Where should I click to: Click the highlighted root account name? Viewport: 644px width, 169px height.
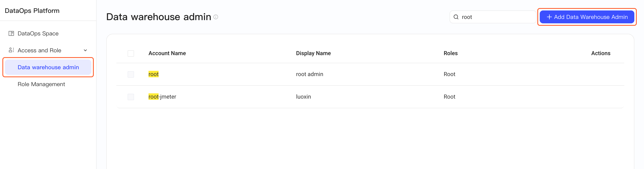(x=154, y=74)
